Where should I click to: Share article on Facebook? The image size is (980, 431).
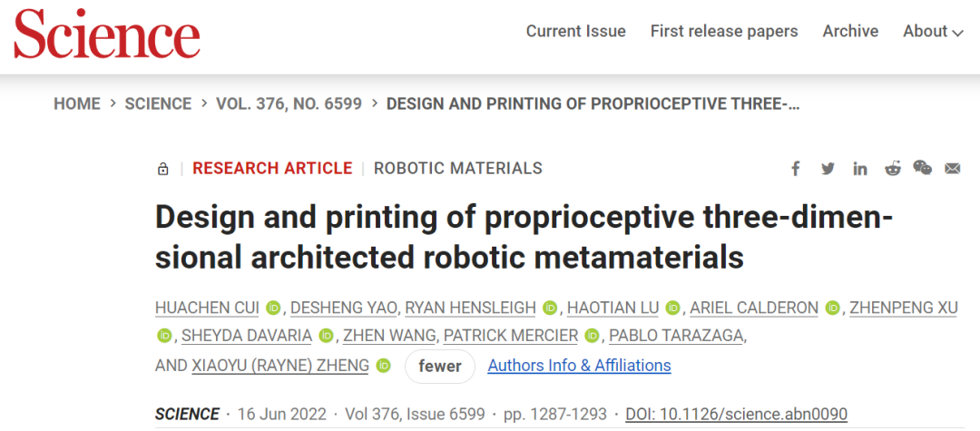796,169
